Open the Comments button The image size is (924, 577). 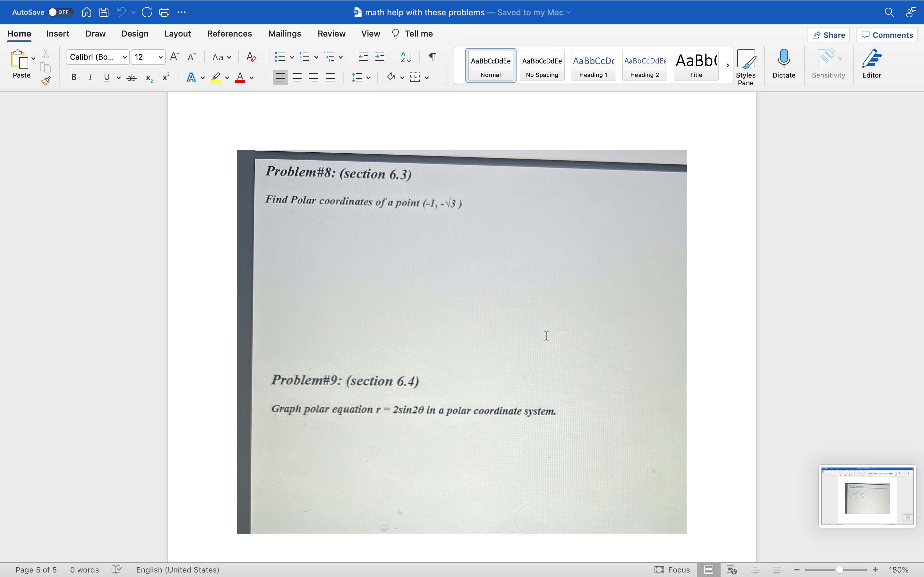[x=886, y=35]
